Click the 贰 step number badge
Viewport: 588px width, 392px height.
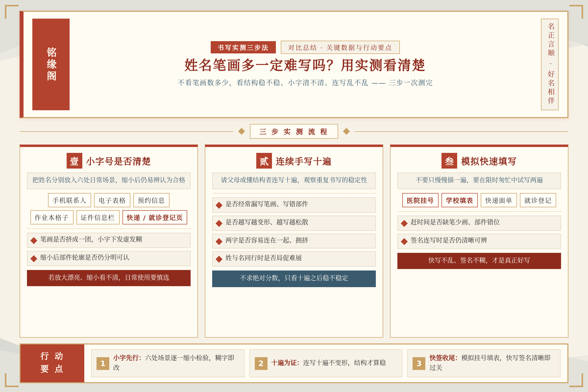pos(264,161)
